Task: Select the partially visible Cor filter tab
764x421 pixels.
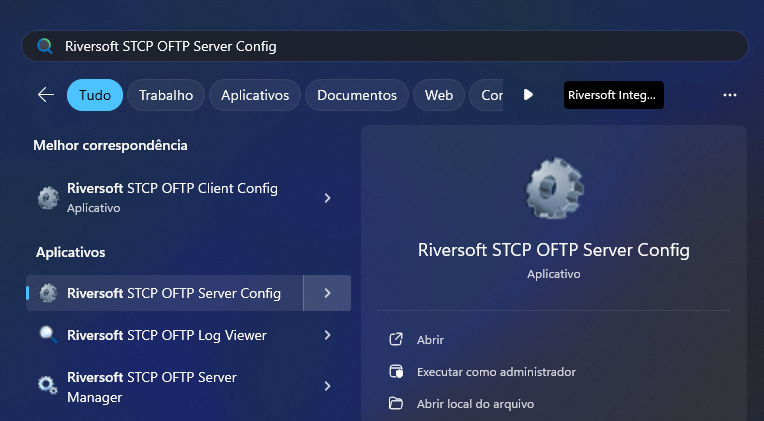Action: 486,95
